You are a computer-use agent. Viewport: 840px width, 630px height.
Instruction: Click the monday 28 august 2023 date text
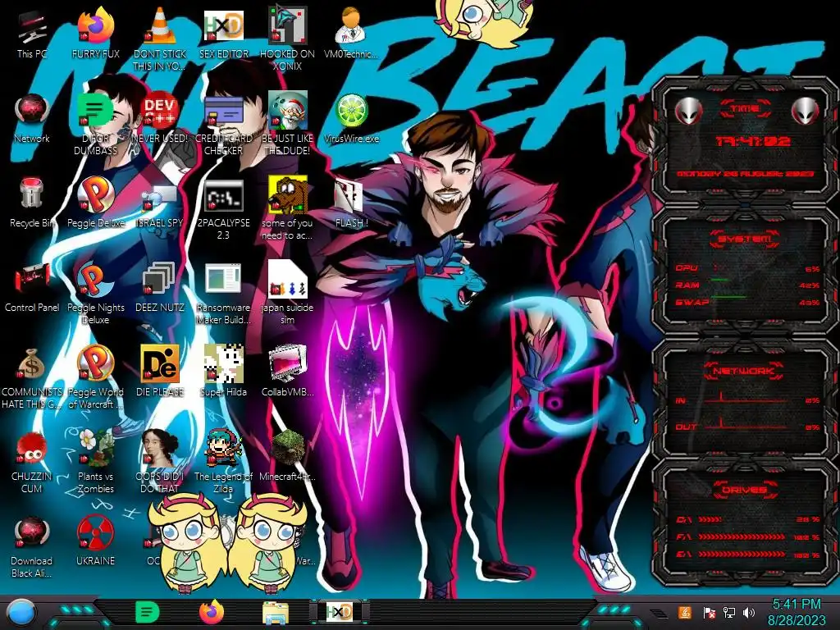(745, 174)
